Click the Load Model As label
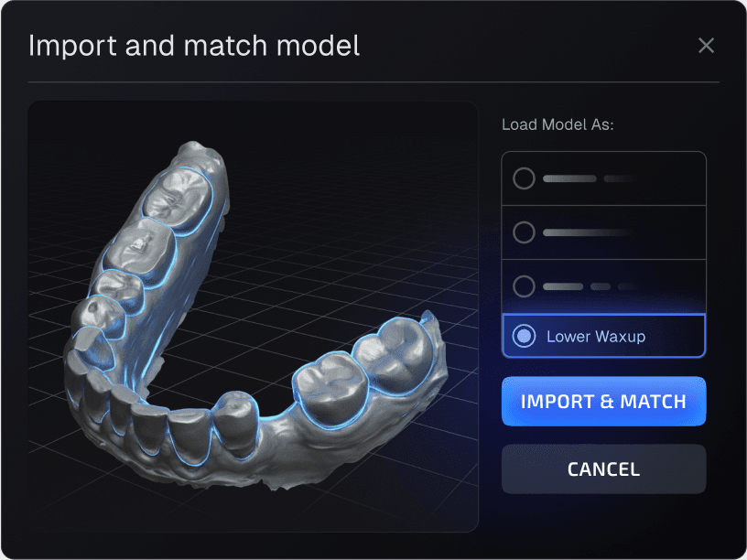This screenshot has width=747, height=560. tap(558, 124)
